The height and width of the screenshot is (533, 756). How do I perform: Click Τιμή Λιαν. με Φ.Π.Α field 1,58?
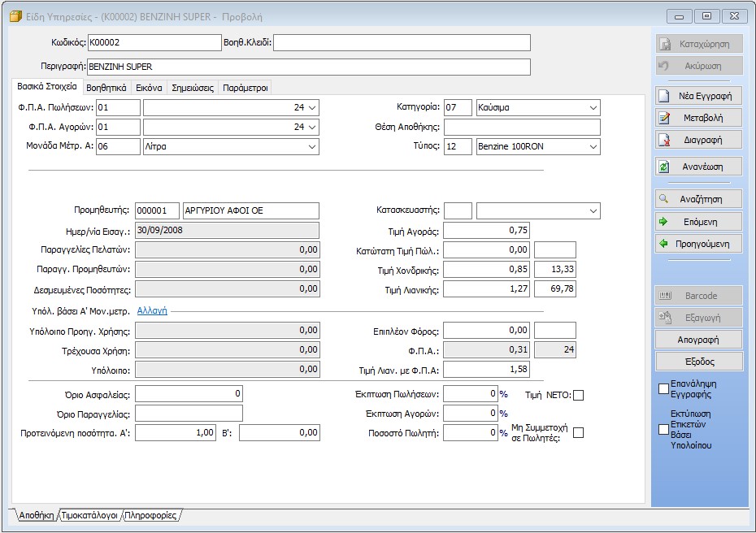(486, 370)
